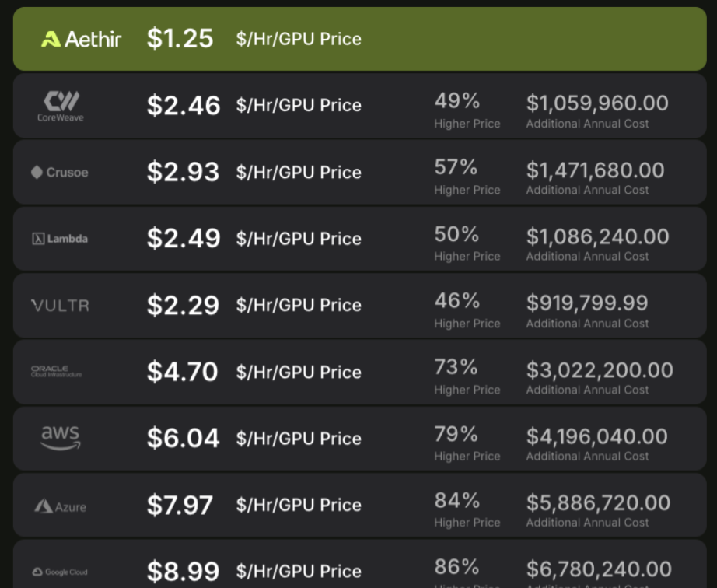The image size is (717, 588).
Task: Click the Lambda logo
Action: tap(59, 239)
